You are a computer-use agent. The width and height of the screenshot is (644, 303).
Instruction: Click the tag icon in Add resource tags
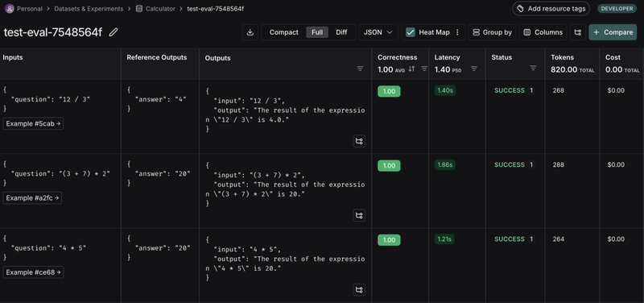520,9
